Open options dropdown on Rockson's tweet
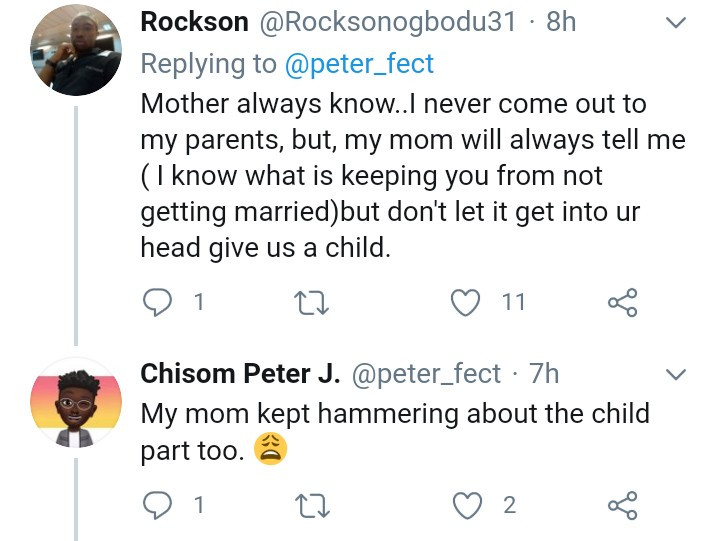This screenshot has width=720, height=541. 676,22
